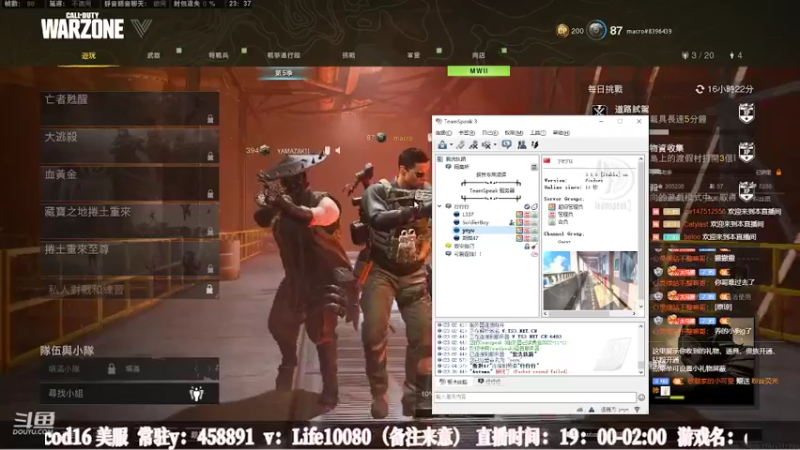Click the daily challenge refresh timer icon

click(x=699, y=89)
